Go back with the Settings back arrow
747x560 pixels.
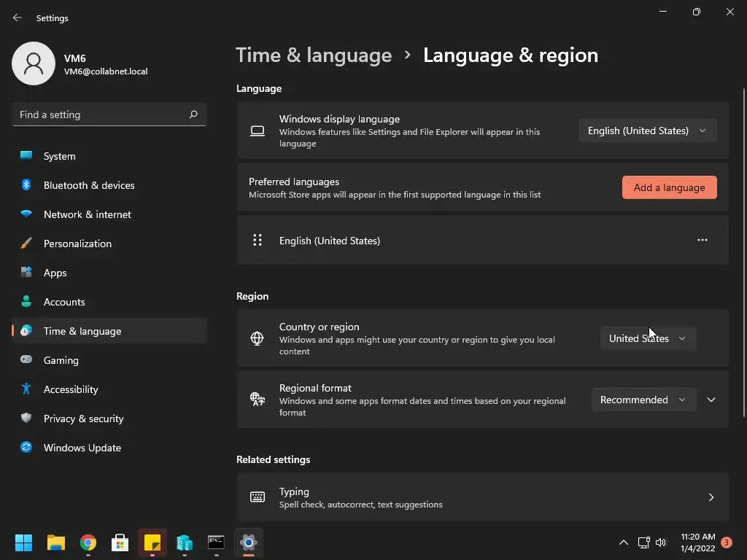18,17
